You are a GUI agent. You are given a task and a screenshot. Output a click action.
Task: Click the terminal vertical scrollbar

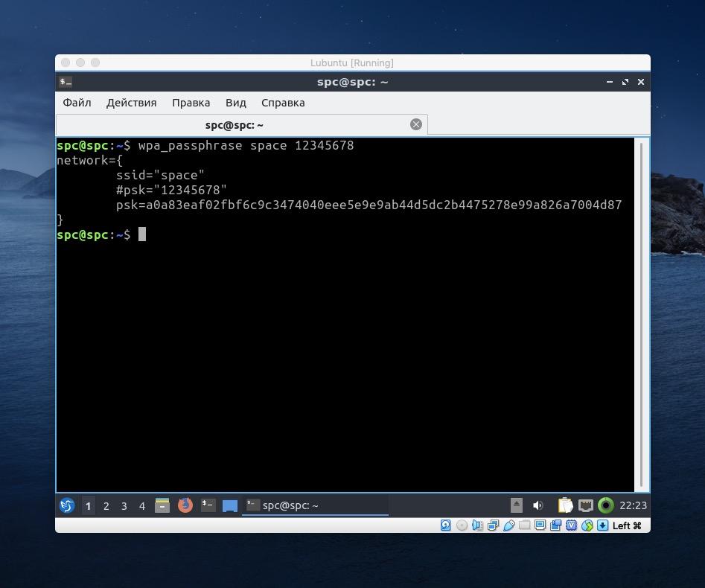(x=641, y=315)
